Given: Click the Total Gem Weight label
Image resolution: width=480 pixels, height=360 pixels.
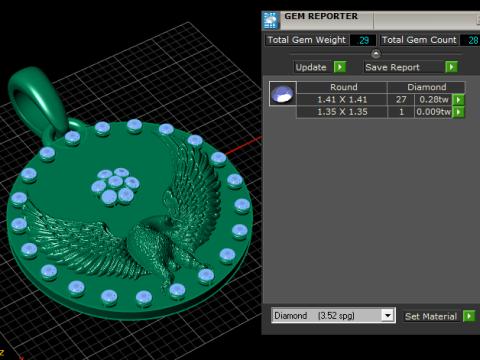Looking at the screenshot, I should 307,40.
